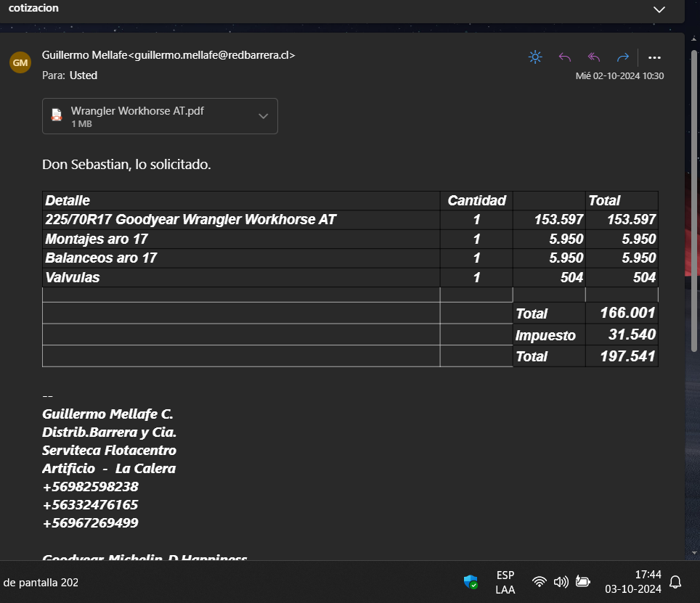Click the taskbar item de pantalla 202
This screenshot has width=700, height=603.
tap(41, 583)
